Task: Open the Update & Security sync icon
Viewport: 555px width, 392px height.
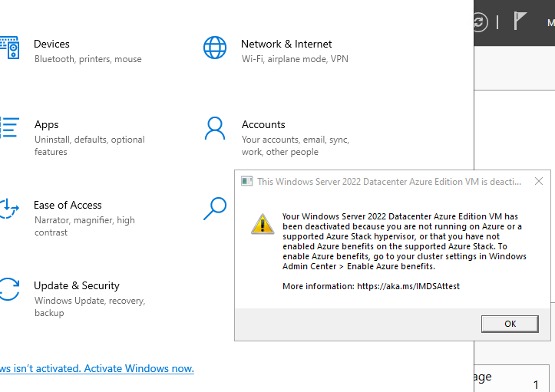Action: (9, 290)
